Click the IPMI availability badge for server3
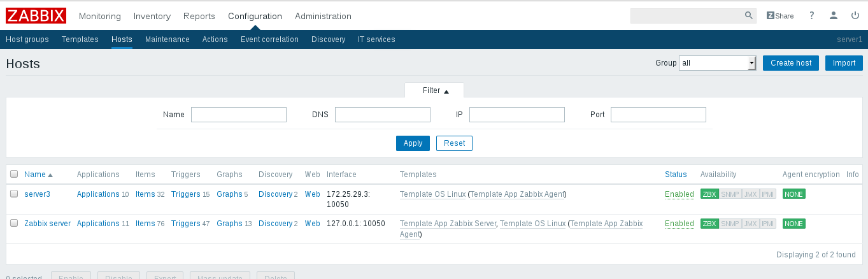Viewport: 868px width, 279px height. [x=768, y=194]
